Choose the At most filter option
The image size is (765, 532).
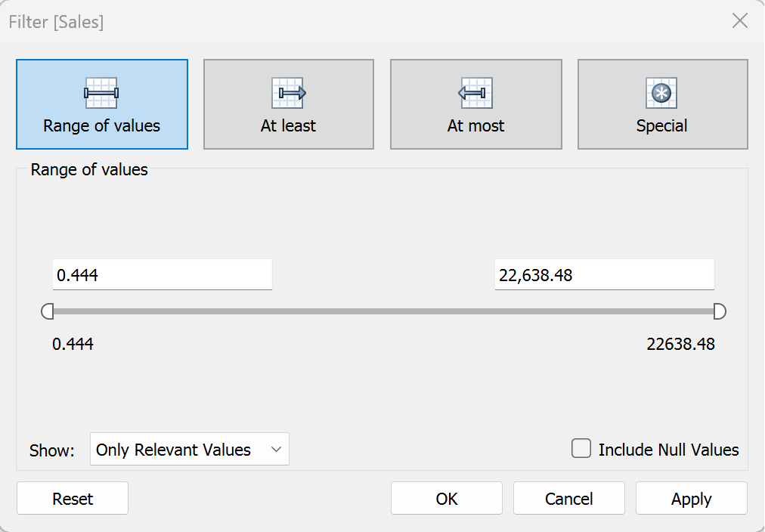(x=475, y=104)
